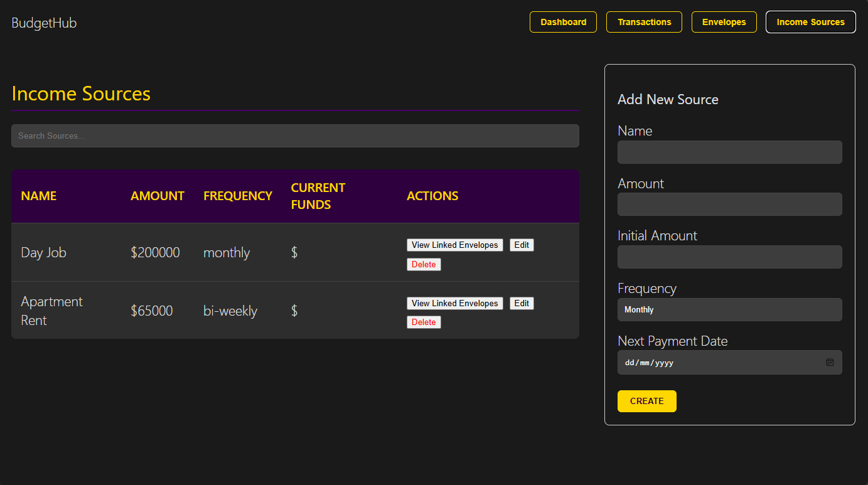Viewport: 868px width, 485px height.
Task: Open the Envelopes section
Action: [x=724, y=21]
